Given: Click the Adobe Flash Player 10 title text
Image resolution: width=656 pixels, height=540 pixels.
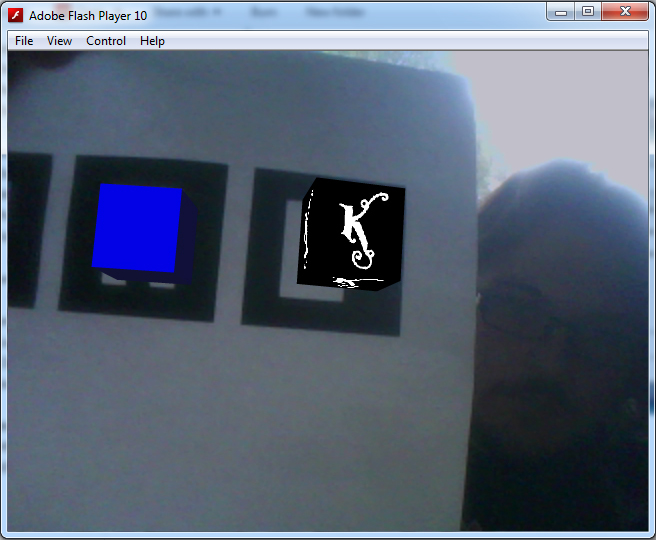Looking at the screenshot, I should click(x=88, y=16).
